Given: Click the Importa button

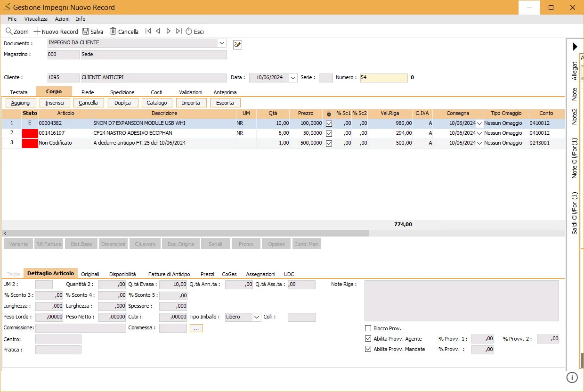Looking at the screenshot, I should point(191,103).
